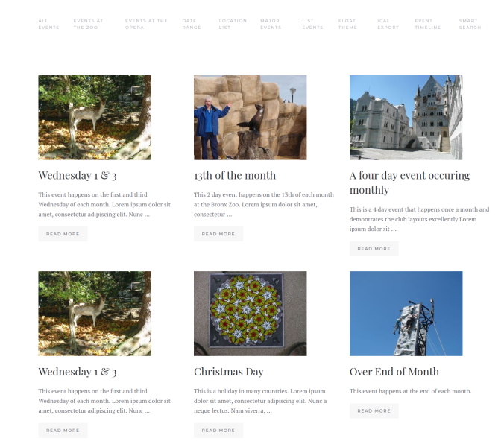
Task: Click the sea lion trainer thumbnail
Action: (250, 118)
